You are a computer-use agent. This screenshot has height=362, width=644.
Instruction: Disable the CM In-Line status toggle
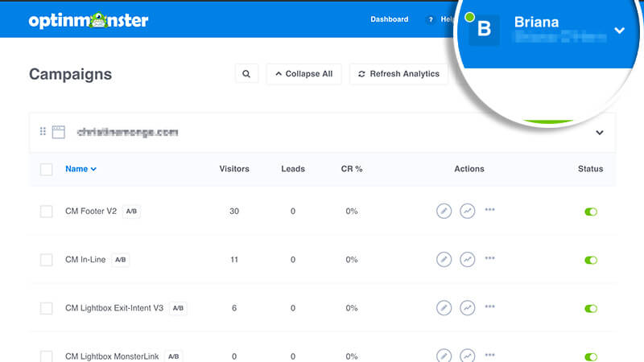591,261
